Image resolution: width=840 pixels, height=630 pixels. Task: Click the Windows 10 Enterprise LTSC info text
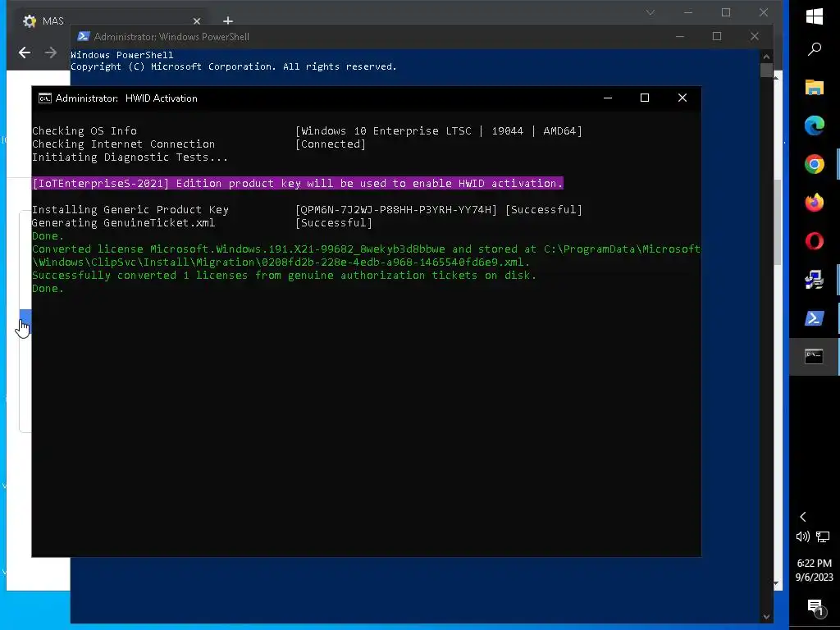tap(439, 131)
